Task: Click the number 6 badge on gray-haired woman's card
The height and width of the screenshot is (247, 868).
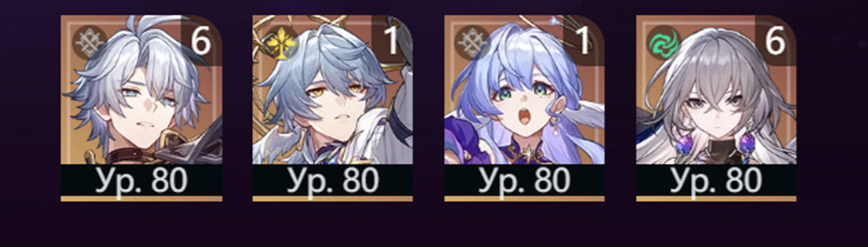Action: tap(775, 40)
